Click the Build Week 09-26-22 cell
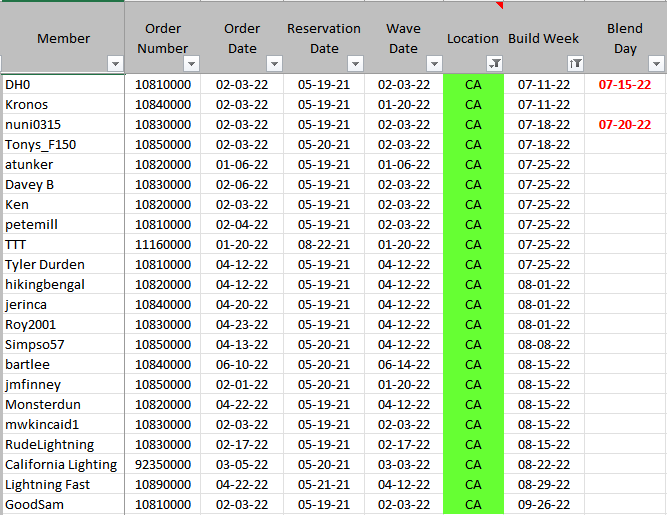The width and height of the screenshot is (667, 515). pos(544,505)
